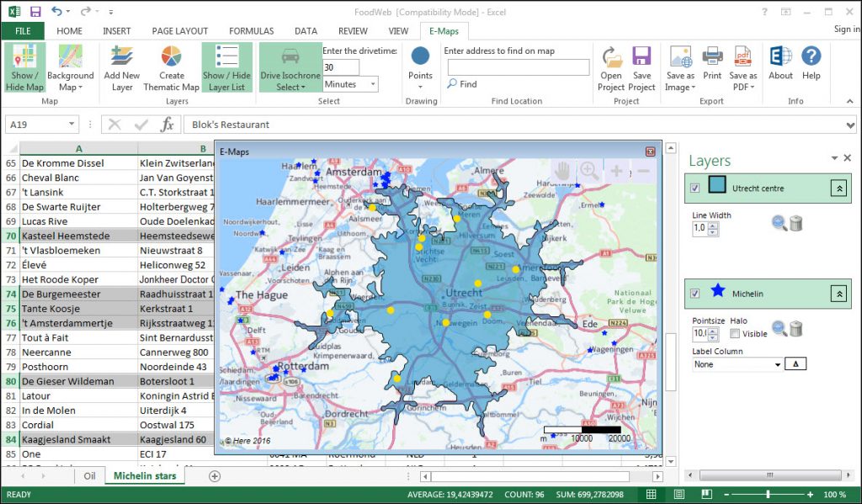862x504 pixels.
Task: Click Save as PDF icon
Action: 742,56
